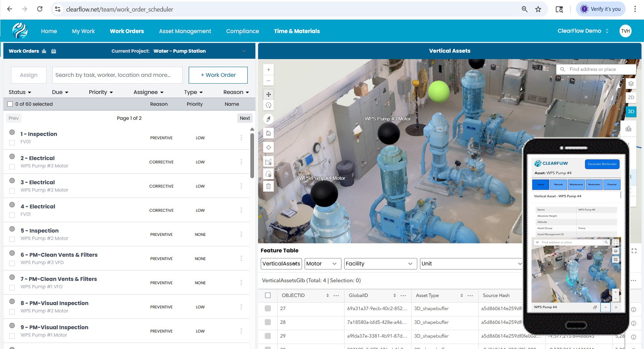Open the Motor dropdown in Feature Table

click(x=323, y=263)
